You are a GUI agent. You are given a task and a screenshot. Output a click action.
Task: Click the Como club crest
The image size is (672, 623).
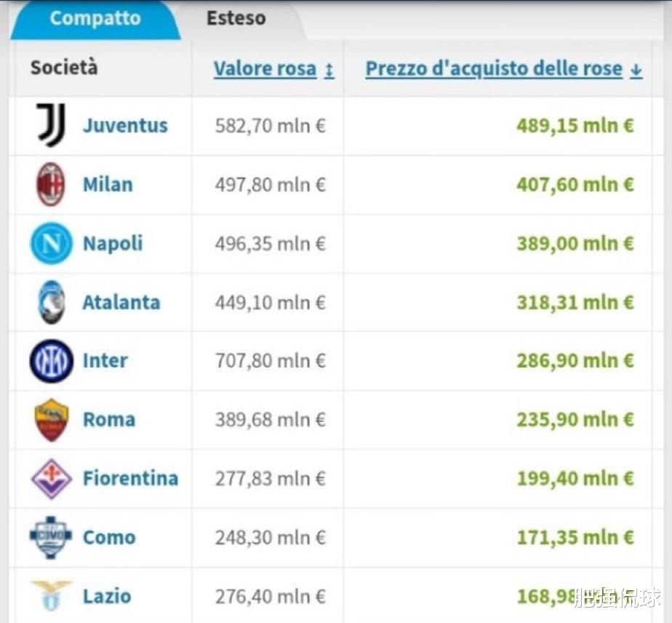(x=51, y=537)
